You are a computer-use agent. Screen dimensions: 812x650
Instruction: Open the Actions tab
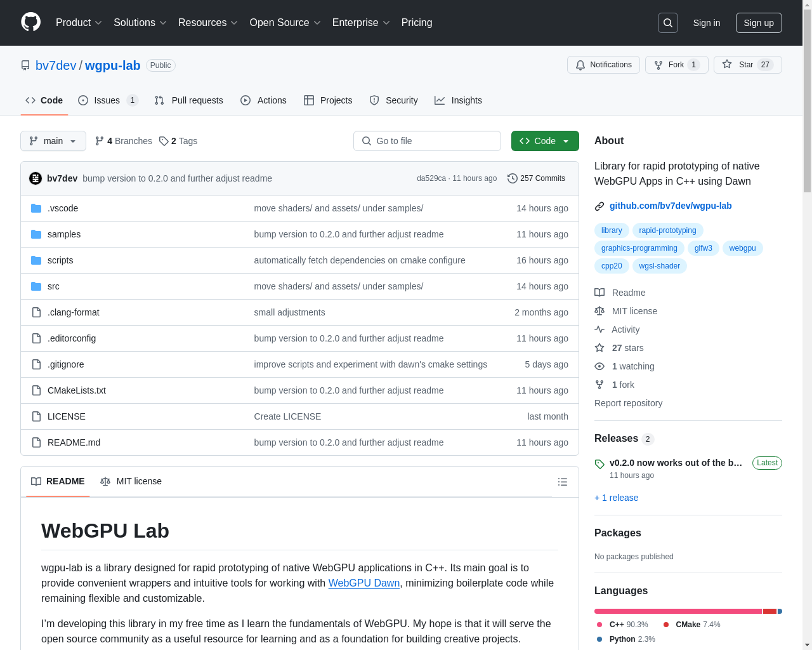point(264,100)
